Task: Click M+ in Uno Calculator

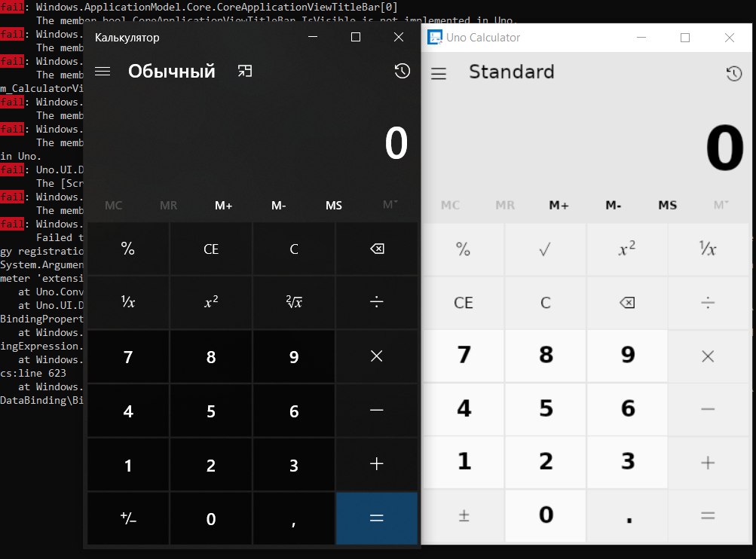Action: (x=559, y=205)
